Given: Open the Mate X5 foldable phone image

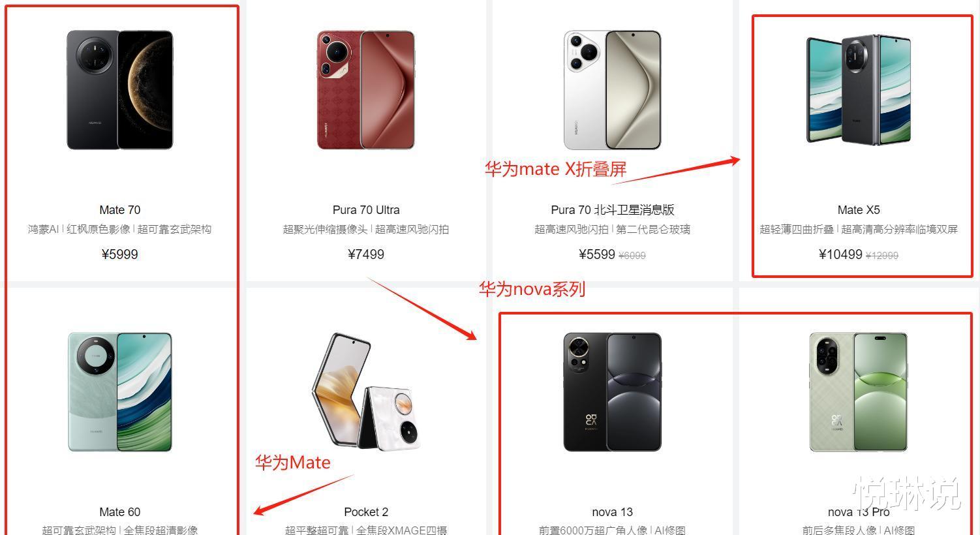Looking at the screenshot, I should [x=859, y=90].
